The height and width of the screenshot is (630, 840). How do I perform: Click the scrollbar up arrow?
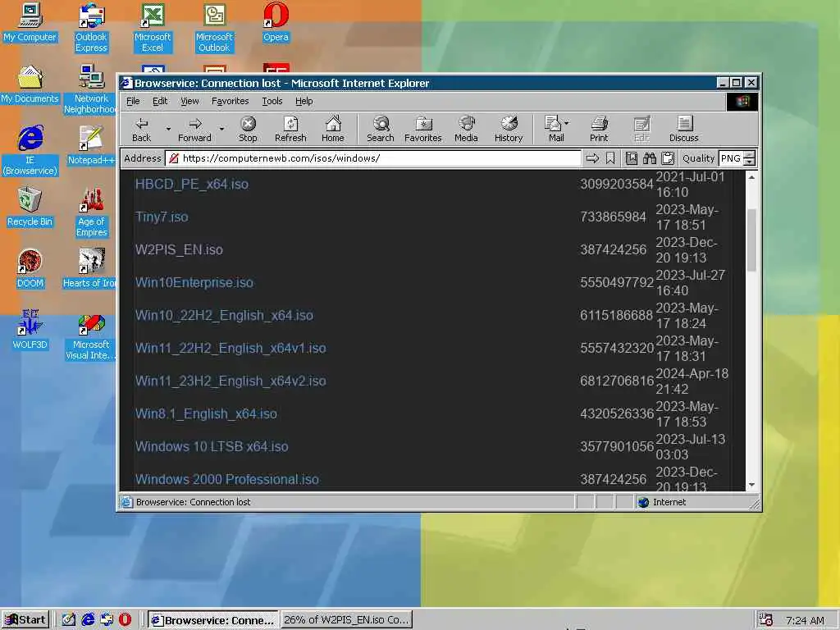point(751,177)
